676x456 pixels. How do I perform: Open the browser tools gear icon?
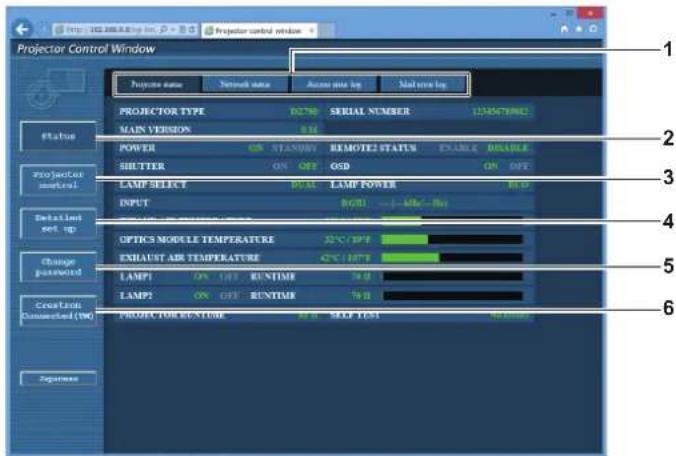[593, 28]
